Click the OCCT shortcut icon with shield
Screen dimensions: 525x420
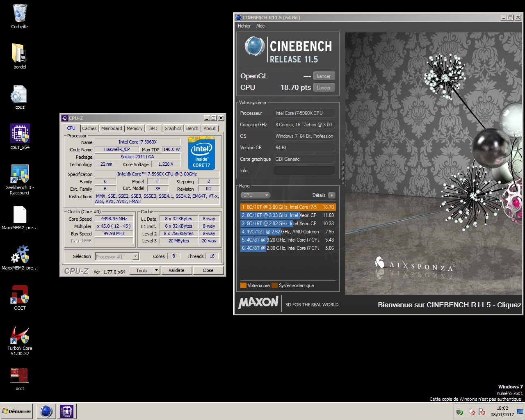(x=20, y=294)
